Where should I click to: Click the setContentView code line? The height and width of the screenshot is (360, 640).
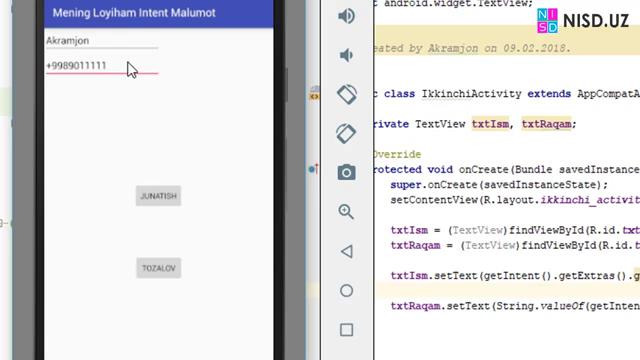click(515, 200)
